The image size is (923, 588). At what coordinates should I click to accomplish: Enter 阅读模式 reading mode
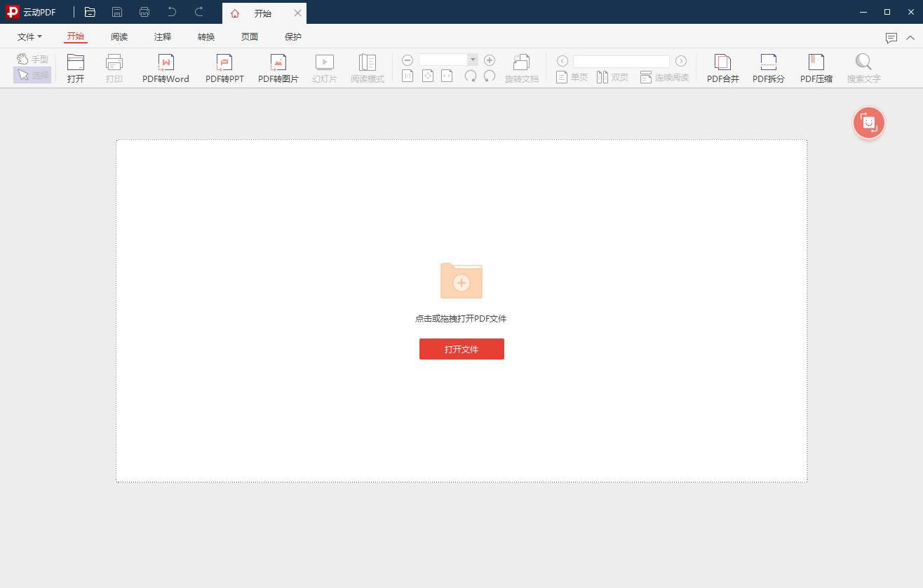click(x=368, y=68)
